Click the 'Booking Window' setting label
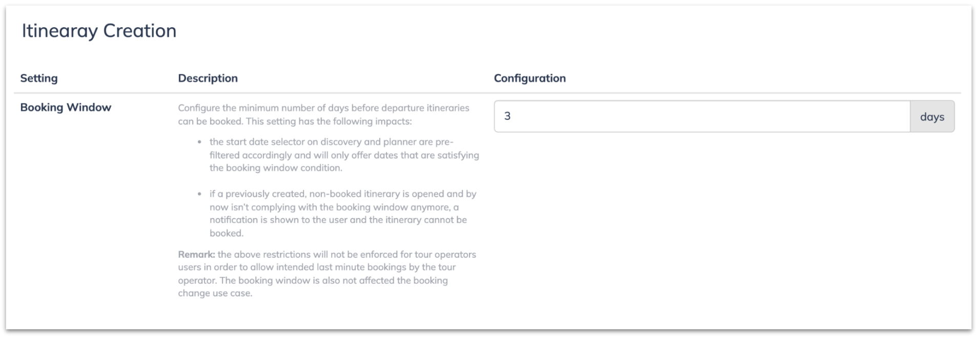 pos(66,107)
